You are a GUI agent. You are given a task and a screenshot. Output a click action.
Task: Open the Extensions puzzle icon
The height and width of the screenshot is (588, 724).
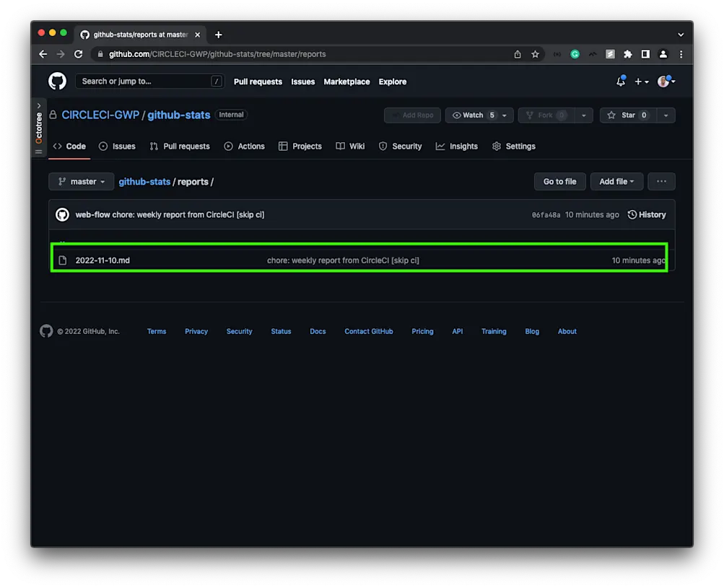[x=627, y=54]
